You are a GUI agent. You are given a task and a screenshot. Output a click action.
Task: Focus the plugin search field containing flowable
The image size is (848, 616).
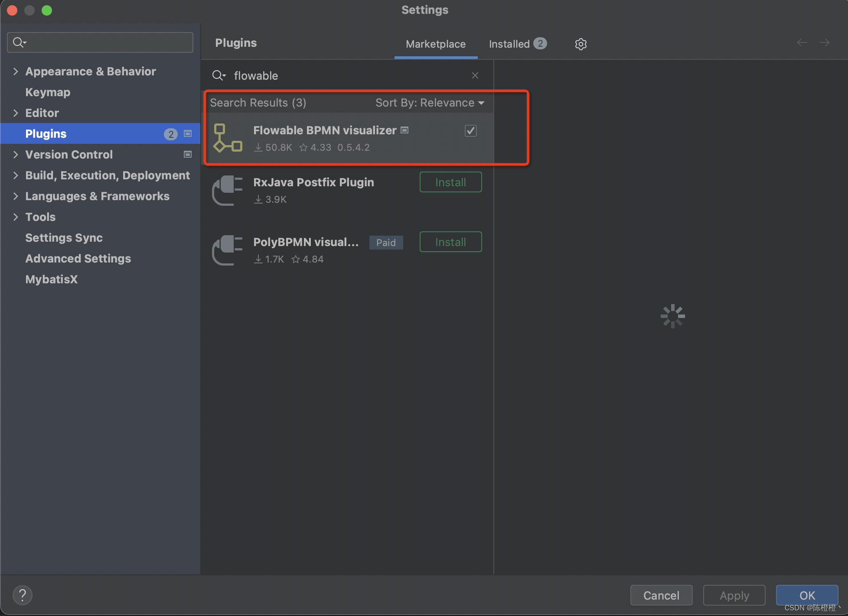click(347, 75)
